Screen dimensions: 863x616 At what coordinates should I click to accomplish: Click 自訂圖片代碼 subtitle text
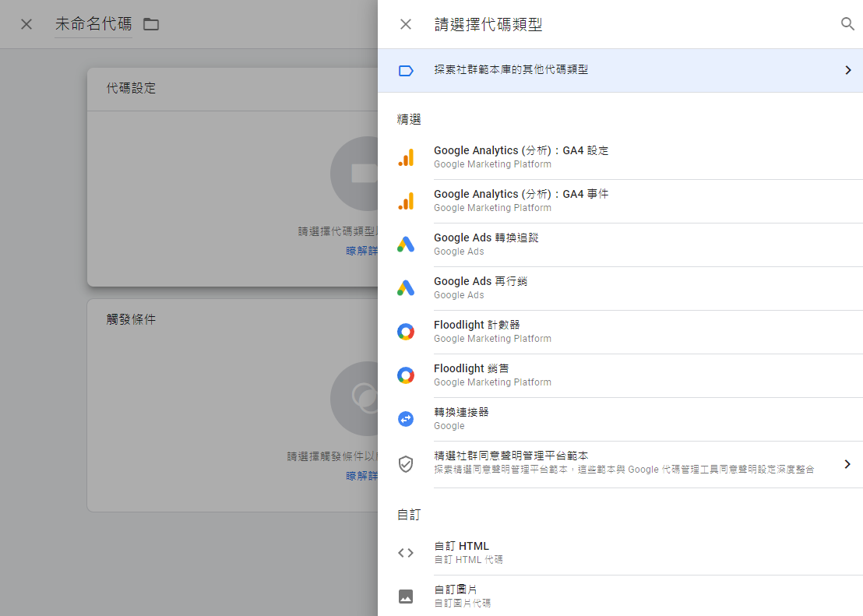click(463, 604)
